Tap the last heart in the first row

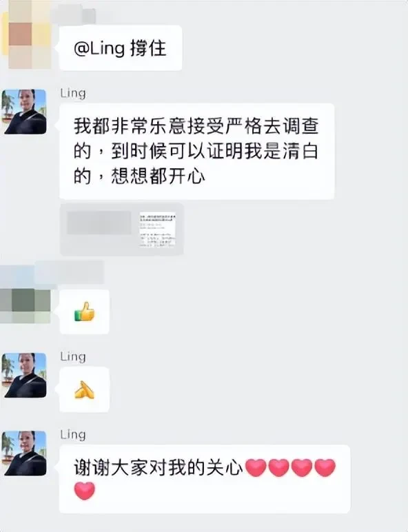coord(325,467)
